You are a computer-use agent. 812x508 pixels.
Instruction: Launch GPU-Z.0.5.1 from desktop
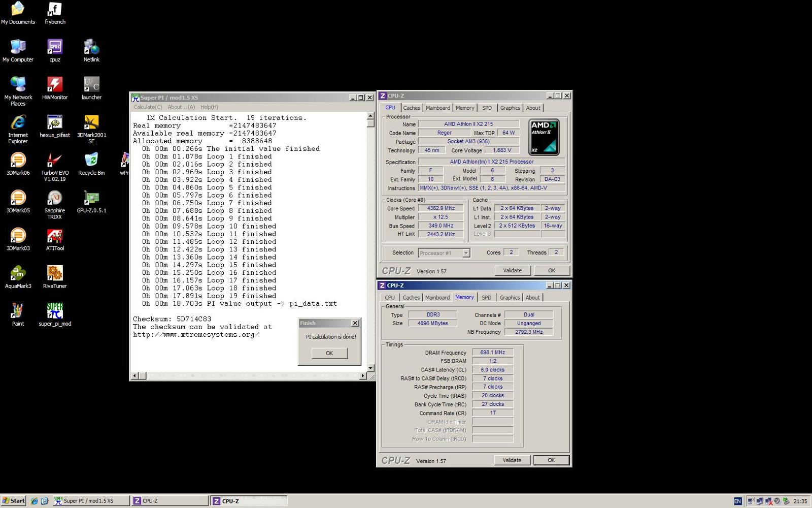click(91, 202)
